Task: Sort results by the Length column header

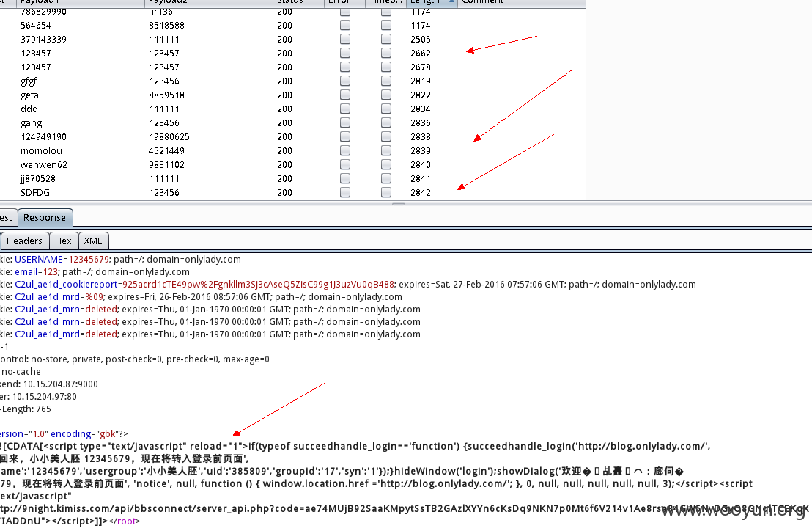Action: point(432,2)
